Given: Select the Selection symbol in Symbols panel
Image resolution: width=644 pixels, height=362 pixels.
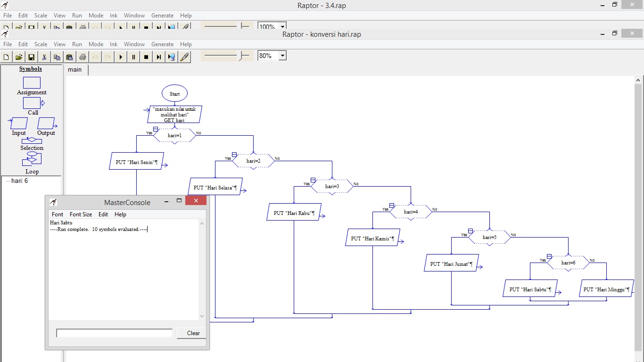Looking at the screenshot, I should coord(32,140).
